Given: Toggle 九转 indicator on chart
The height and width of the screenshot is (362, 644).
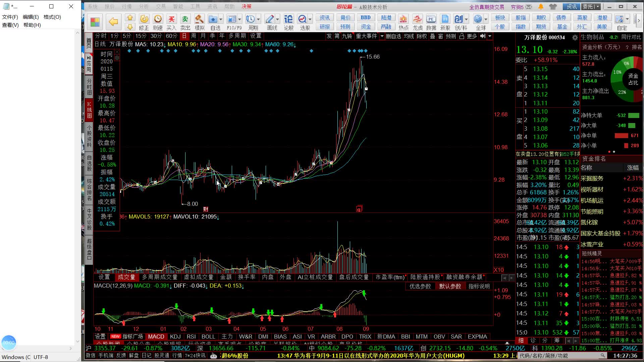Looking at the screenshot, I should click(347, 36).
